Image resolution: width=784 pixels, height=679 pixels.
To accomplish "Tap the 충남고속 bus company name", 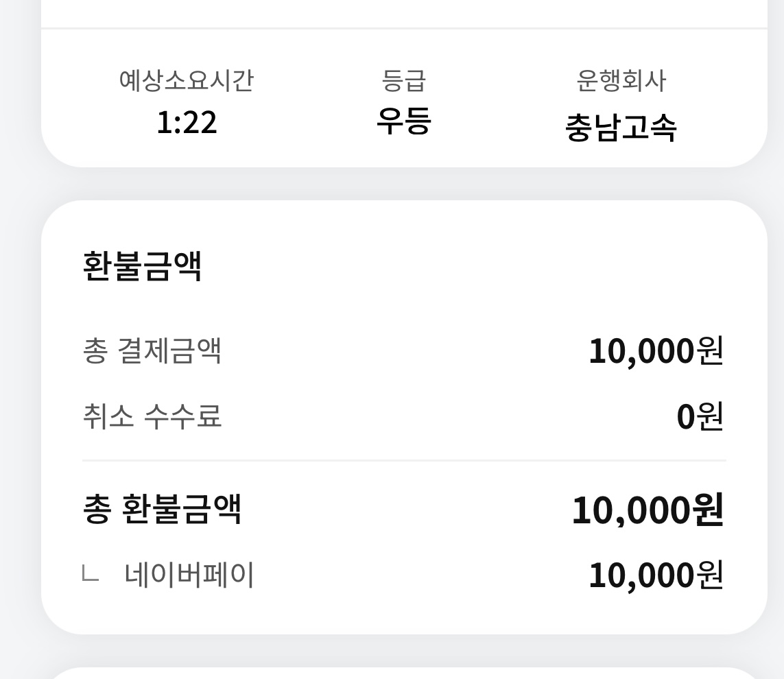I will pyautogui.click(x=621, y=128).
